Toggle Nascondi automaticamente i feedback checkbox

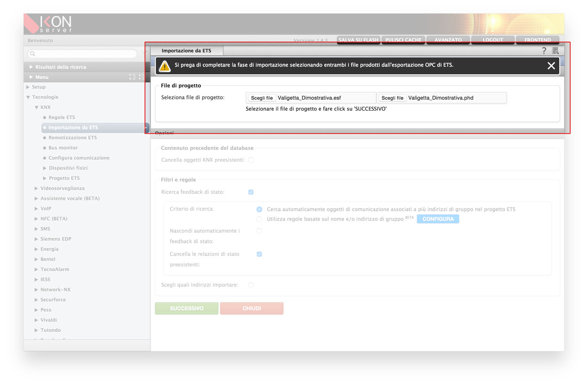(x=259, y=231)
